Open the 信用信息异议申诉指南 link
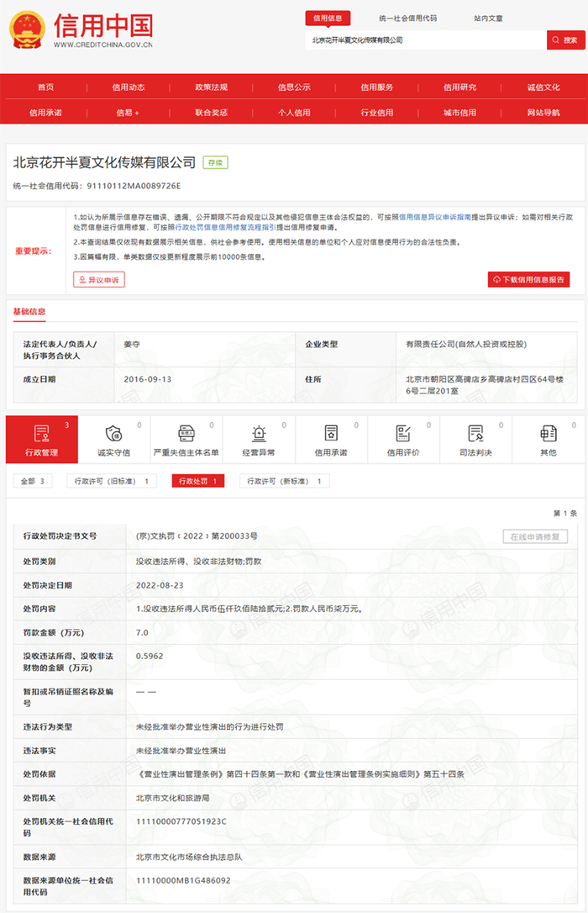 point(434,217)
